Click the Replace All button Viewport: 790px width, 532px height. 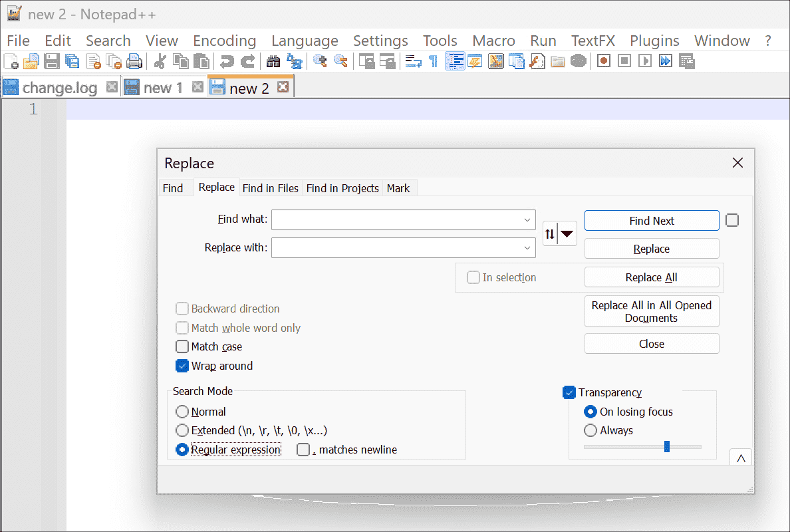[x=651, y=277]
